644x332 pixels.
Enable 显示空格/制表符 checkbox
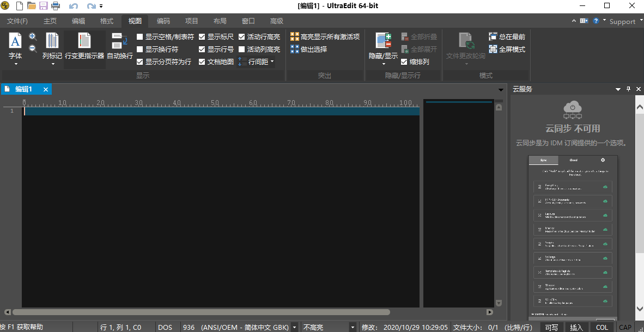tap(140, 37)
